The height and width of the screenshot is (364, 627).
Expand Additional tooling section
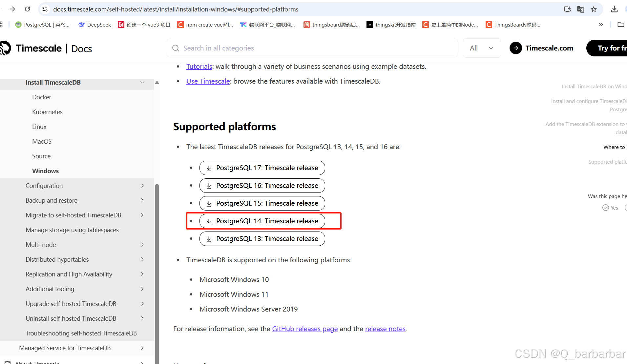coord(142,289)
